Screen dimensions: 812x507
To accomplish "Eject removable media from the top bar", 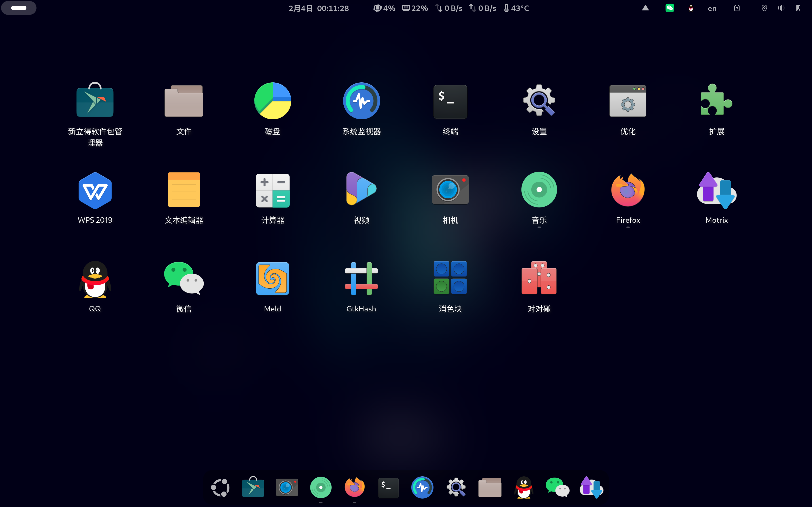I will pos(645,8).
